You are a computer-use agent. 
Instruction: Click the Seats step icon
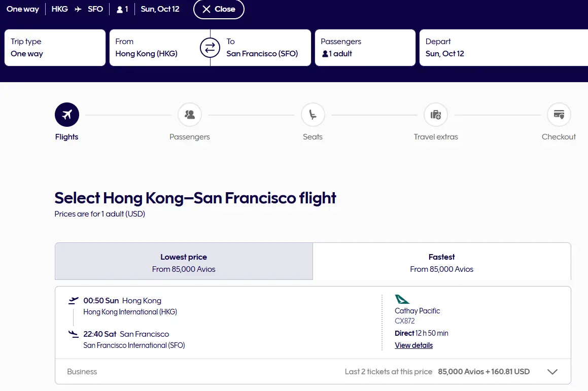[x=313, y=115]
